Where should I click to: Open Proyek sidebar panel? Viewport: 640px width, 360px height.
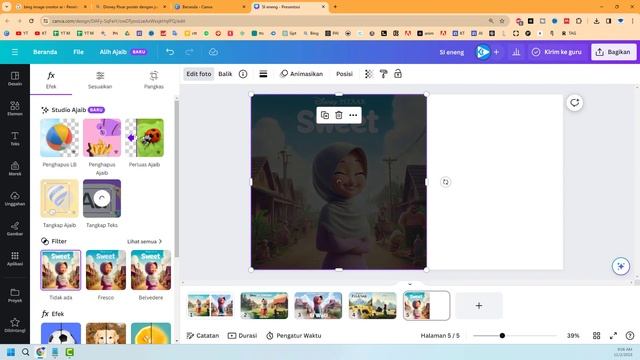point(15,295)
